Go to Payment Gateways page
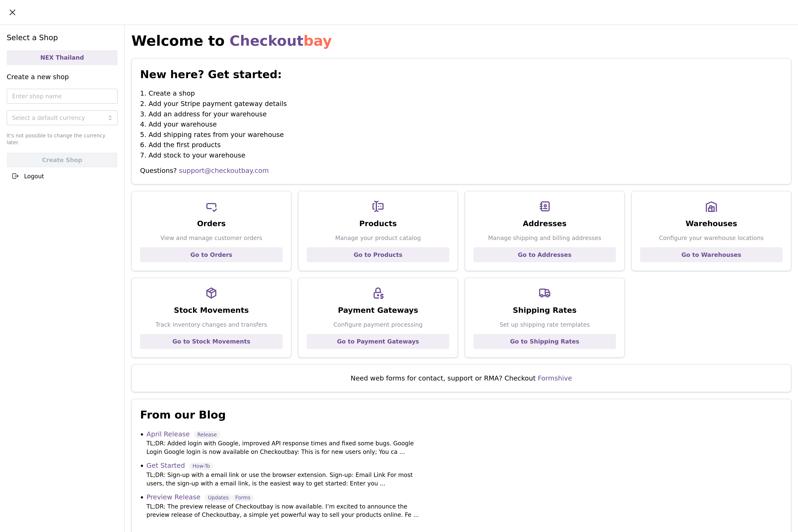 pos(378,342)
